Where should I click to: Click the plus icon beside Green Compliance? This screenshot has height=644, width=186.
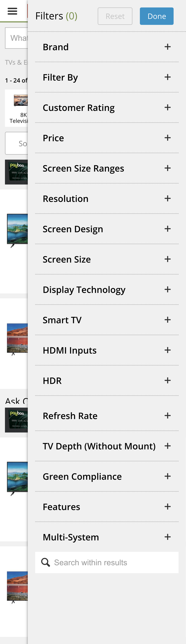click(168, 476)
